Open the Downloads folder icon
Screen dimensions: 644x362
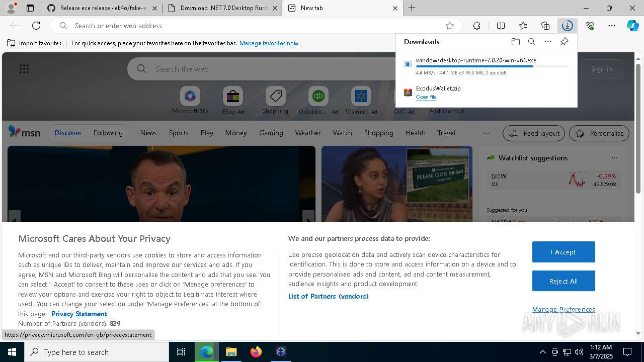coord(515,42)
